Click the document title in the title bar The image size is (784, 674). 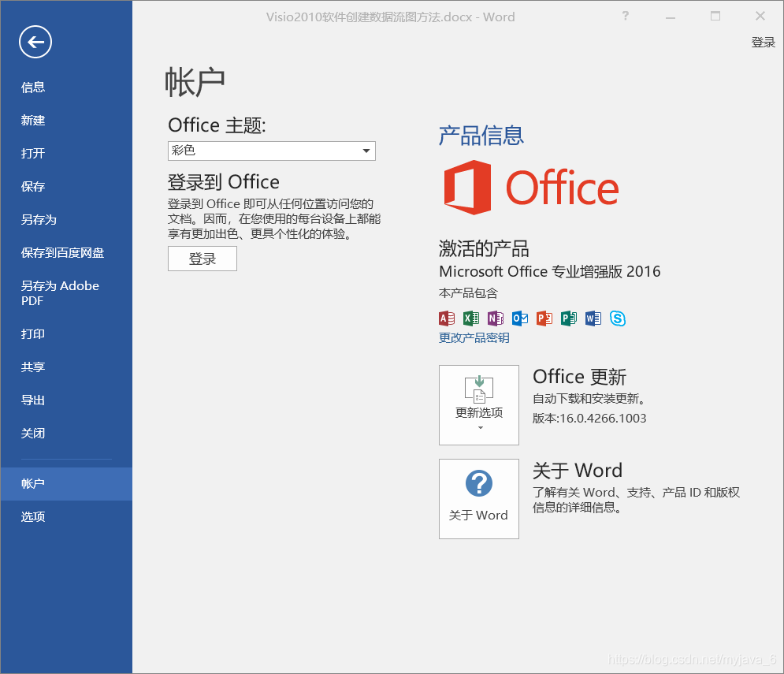pos(391,17)
